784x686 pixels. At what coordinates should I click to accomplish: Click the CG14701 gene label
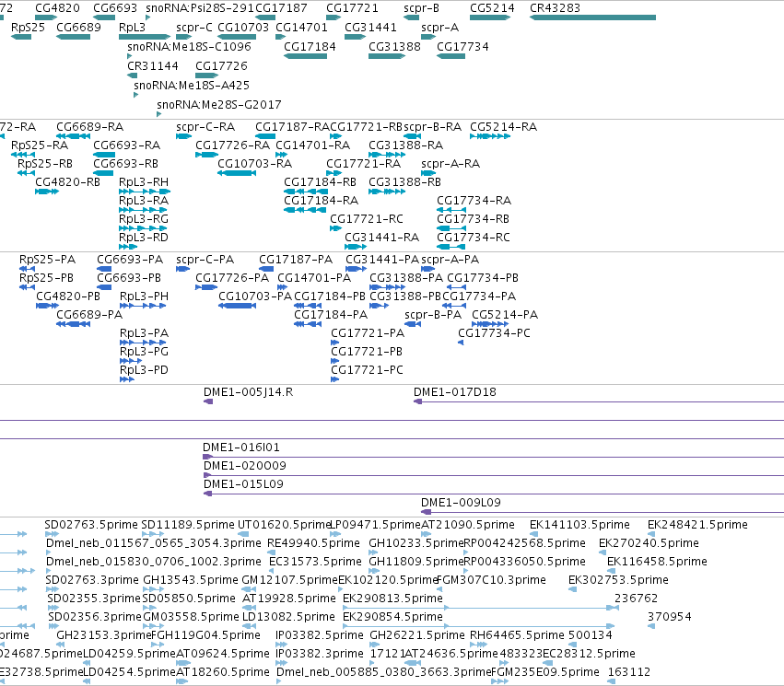click(301, 27)
